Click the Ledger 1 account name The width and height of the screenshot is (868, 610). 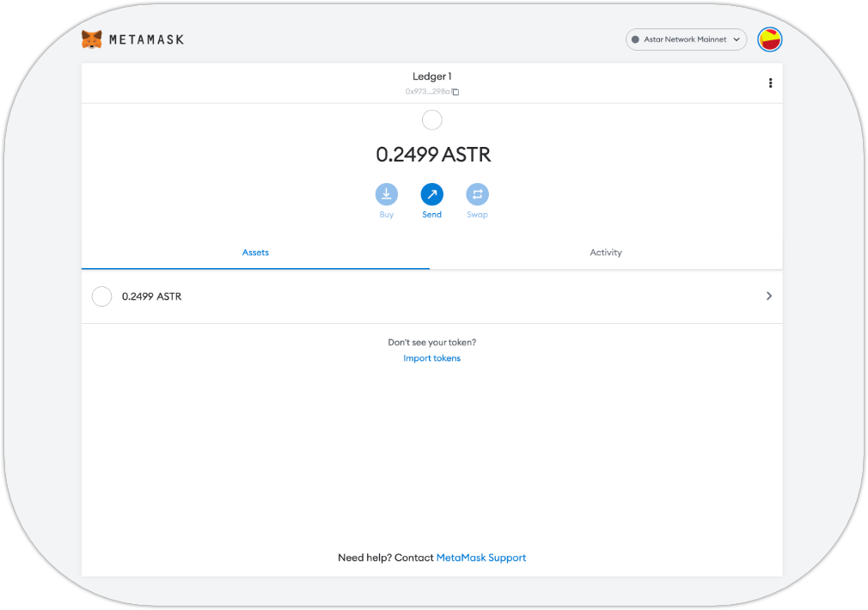tap(431, 76)
